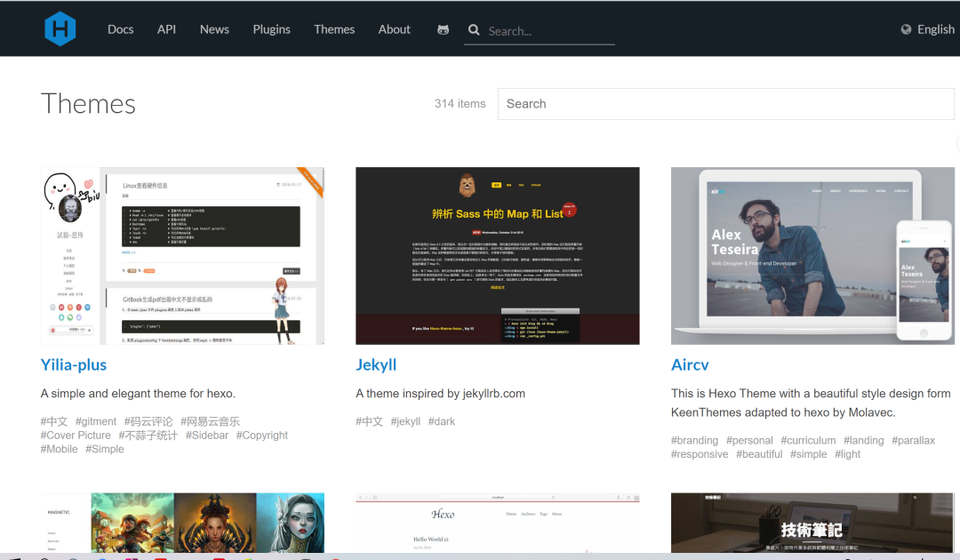The width and height of the screenshot is (960, 560).
Task: Open the GitHub cat icon link
Action: click(443, 29)
